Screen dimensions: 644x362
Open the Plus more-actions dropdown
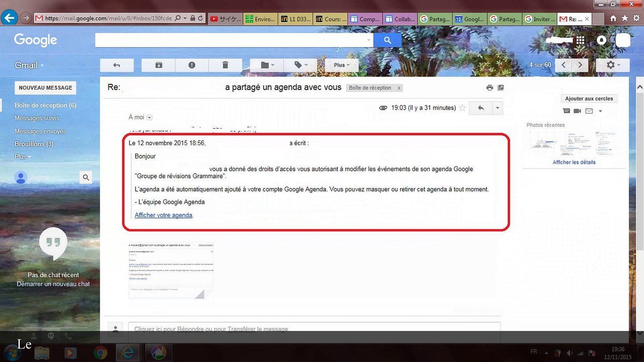342,65
